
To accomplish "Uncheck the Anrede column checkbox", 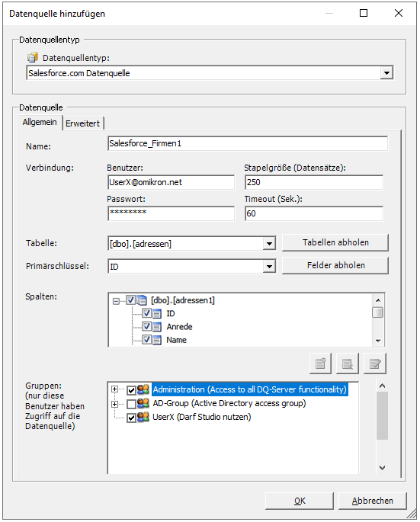I will (x=147, y=326).
